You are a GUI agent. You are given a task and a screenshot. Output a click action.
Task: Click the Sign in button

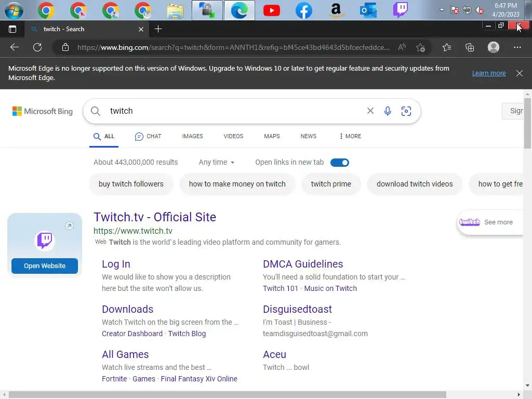coord(513,111)
